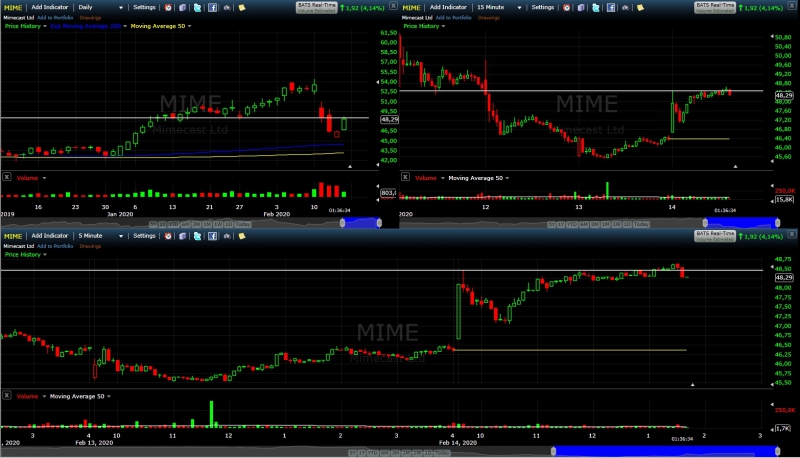Open sticky note icon in 5 Minute chart
Image resolution: width=800 pixels, height=458 pixels.
242,236
